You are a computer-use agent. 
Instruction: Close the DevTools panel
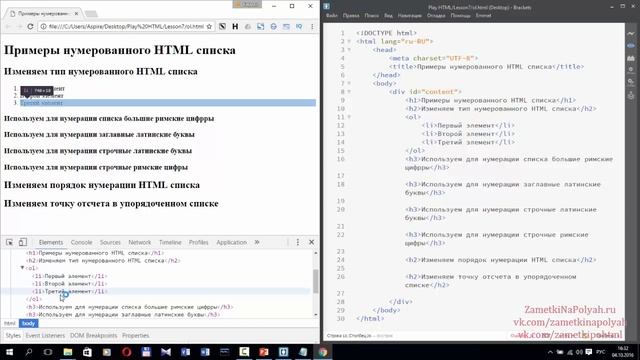(311, 242)
